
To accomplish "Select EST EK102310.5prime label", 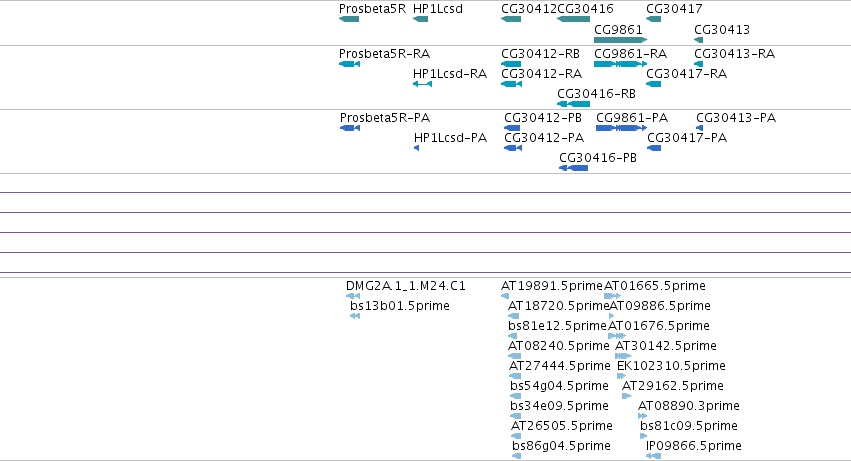I will coord(671,367).
